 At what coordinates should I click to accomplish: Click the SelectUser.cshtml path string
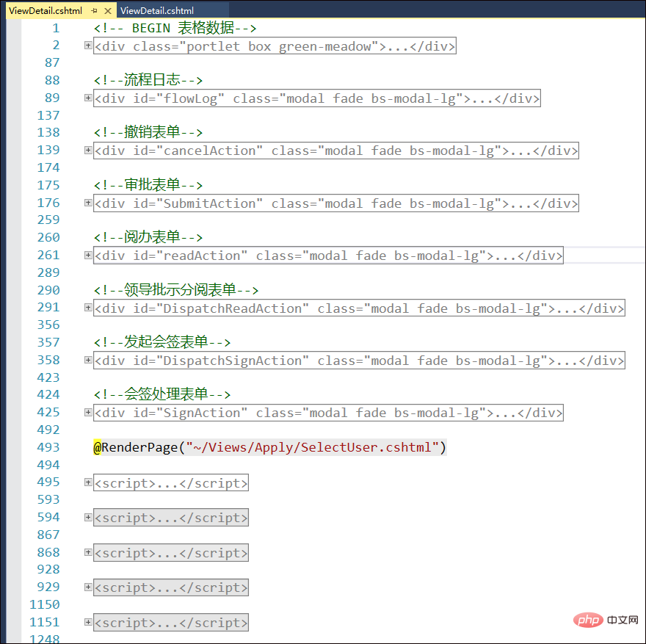313,447
